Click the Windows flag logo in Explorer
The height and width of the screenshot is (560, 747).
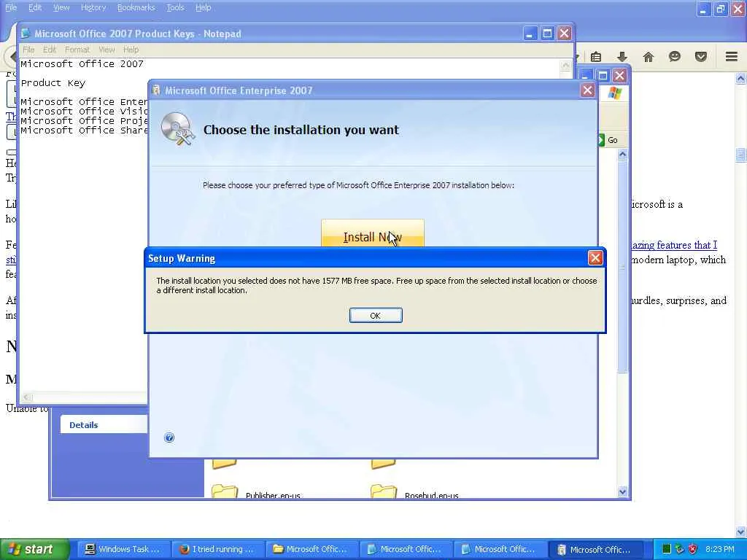pos(614,93)
